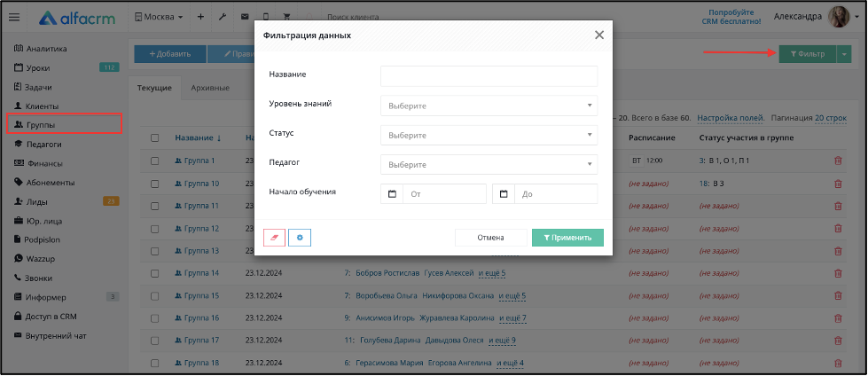Check the box for Группа 11
This screenshot has height=376, width=868.
(155, 206)
